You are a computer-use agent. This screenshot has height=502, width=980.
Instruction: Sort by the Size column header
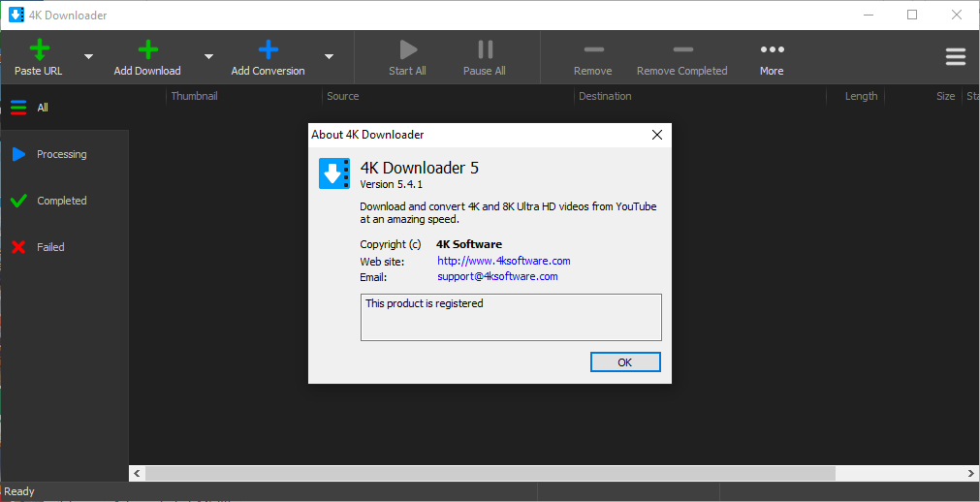pos(923,96)
